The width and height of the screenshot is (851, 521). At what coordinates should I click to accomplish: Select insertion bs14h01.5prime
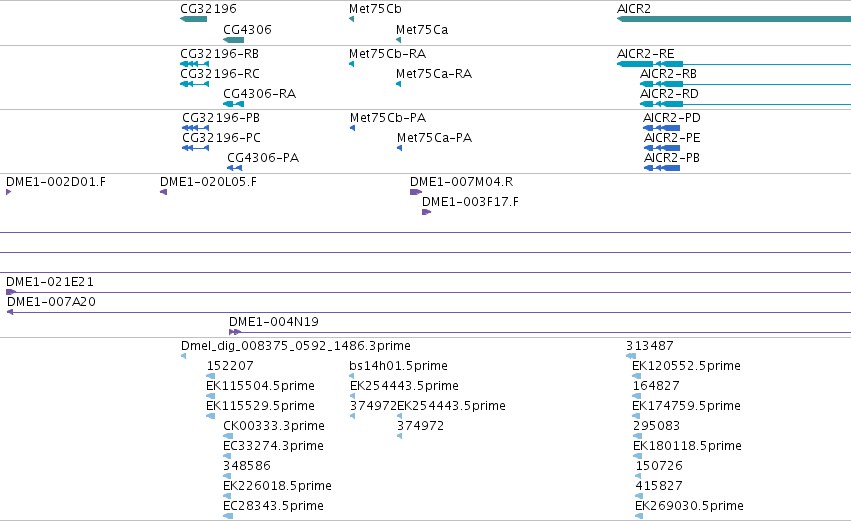(x=398, y=366)
